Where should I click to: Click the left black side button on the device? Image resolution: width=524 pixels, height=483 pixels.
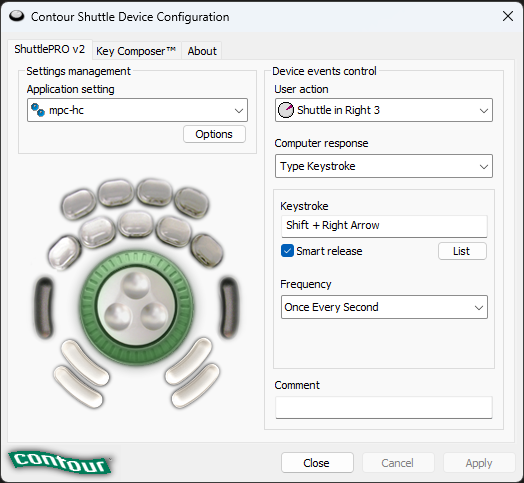pyautogui.click(x=44, y=308)
